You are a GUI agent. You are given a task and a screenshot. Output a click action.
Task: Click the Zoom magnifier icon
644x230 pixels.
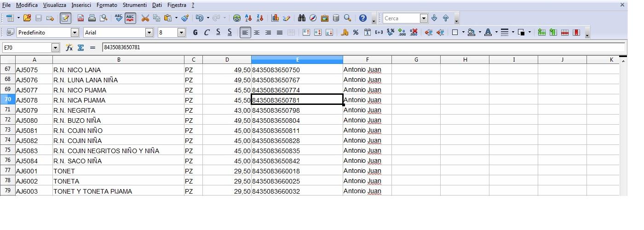(x=348, y=18)
